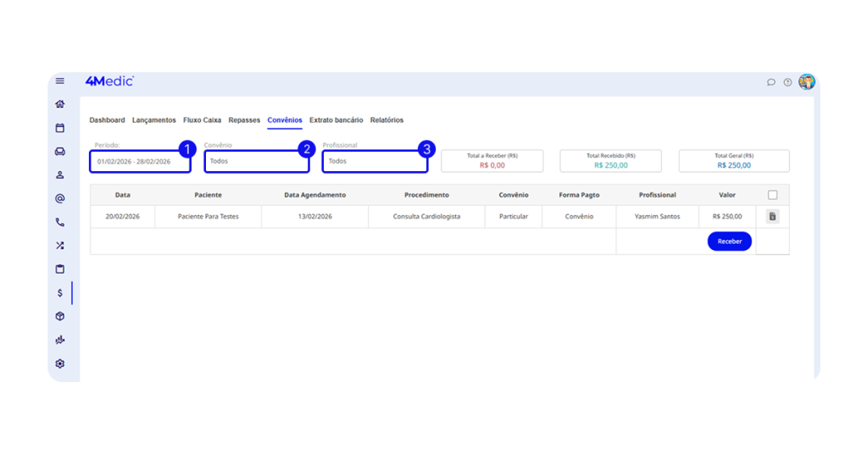The height and width of the screenshot is (455, 868).
Task: Open the chat bubble icon
Action: pos(771,82)
